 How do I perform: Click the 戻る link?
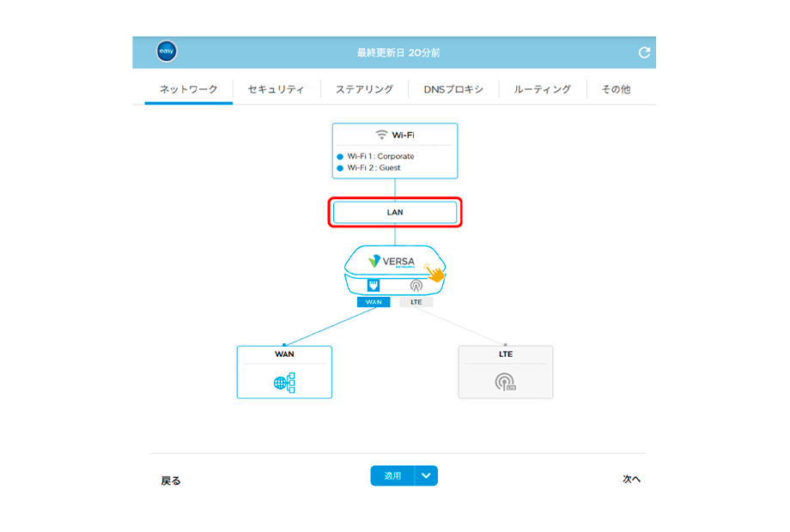click(171, 481)
